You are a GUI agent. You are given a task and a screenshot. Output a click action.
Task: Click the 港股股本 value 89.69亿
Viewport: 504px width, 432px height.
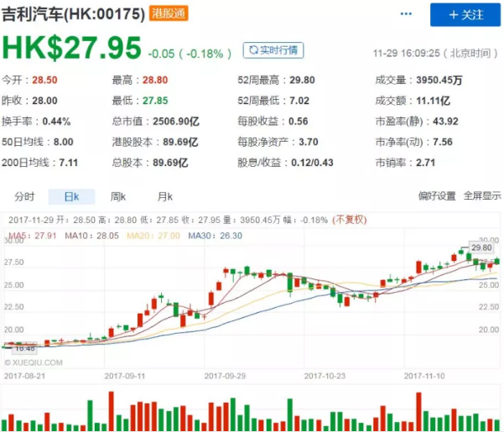tap(180, 142)
